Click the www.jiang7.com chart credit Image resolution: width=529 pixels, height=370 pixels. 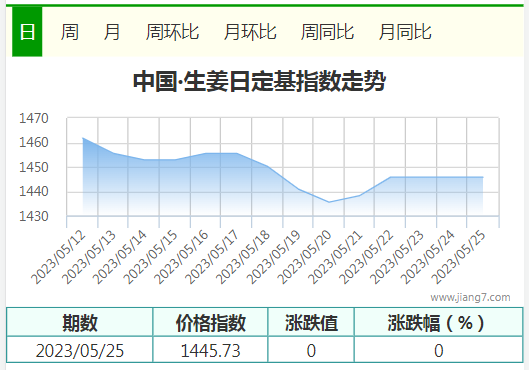[x=470, y=297]
